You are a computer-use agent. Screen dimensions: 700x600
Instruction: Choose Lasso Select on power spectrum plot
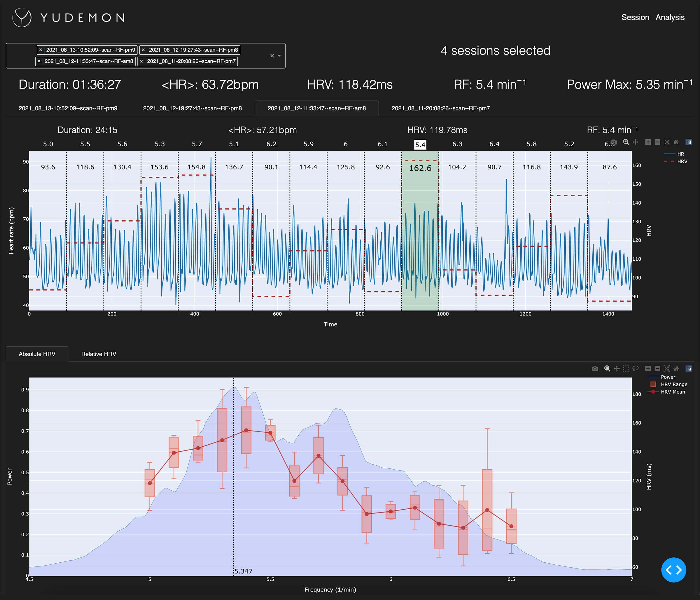636,369
